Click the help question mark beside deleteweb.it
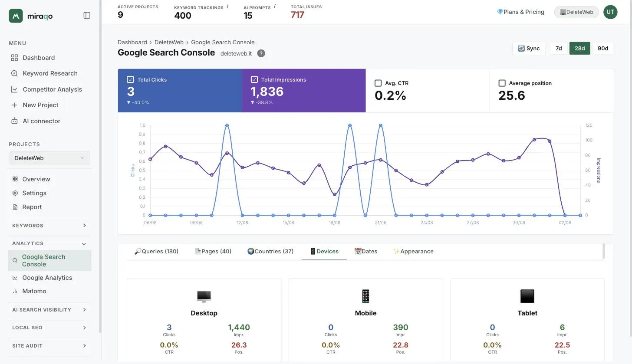This screenshot has height=364, width=632. pyautogui.click(x=261, y=53)
